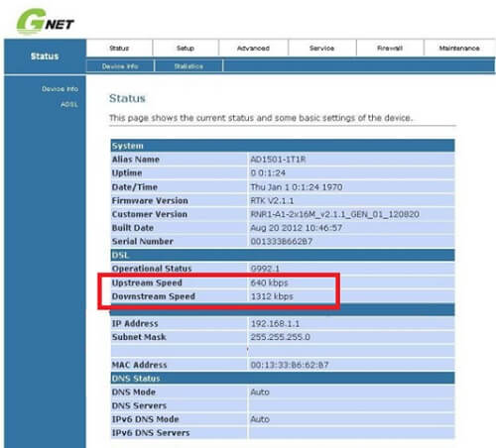This screenshot has width=496, height=448.
Task: Click Downstream Speed value 1312 kbps
Action: tap(272, 296)
